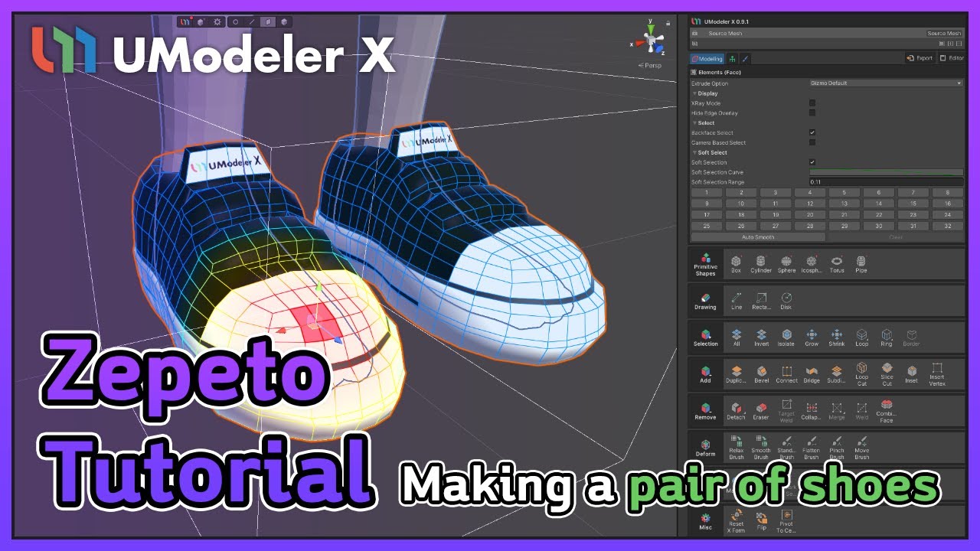The height and width of the screenshot is (551, 980).
Task: Switch to face mode in viewport toolbar
Action: coord(269,22)
